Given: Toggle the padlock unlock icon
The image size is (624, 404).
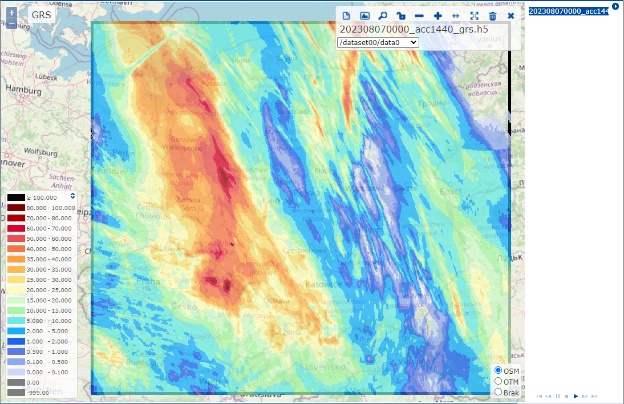Looking at the screenshot, I should (401, 16).
